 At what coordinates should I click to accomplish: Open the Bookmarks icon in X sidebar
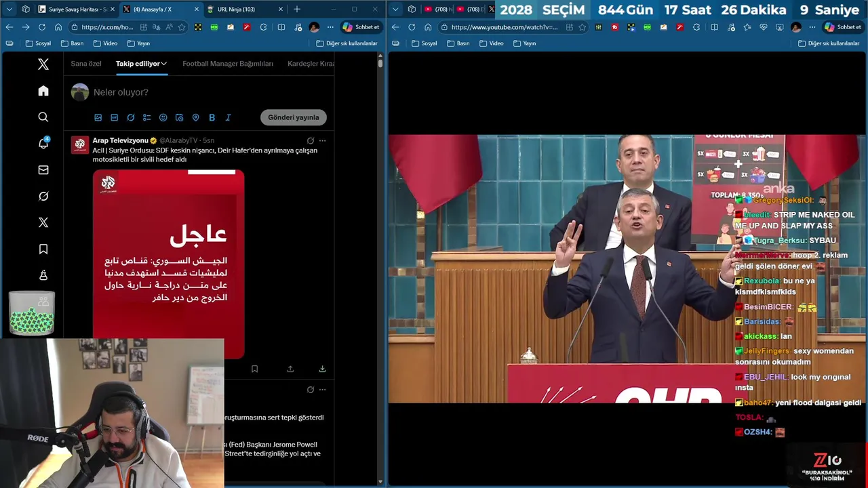(x=43, y=249)
